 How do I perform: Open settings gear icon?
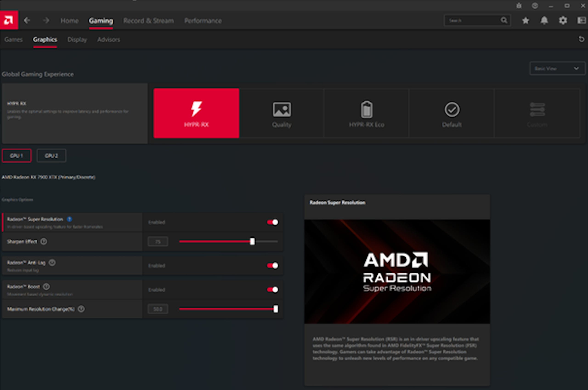click(x=563, y=20)
